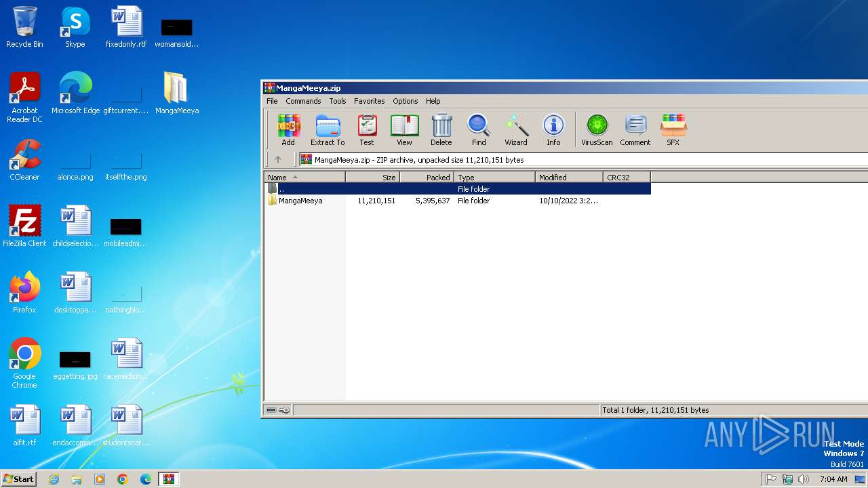Select the MangaMeeya folder row
This screenshot has height=488, width=868.
pos(458,201)
